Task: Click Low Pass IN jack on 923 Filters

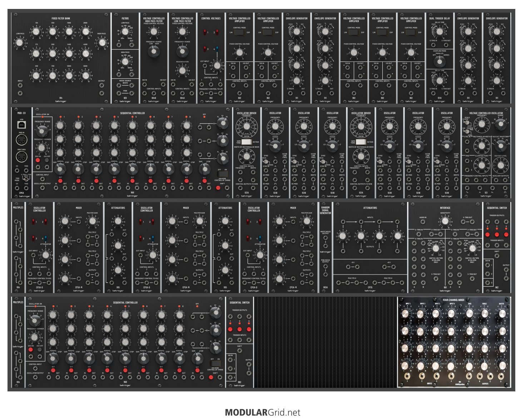Action: (x=119, y=46)
